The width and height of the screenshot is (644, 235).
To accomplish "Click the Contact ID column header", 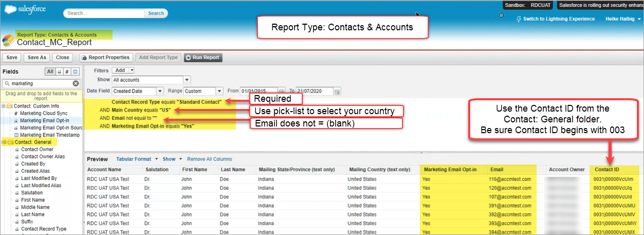I will tap(607, 170).
